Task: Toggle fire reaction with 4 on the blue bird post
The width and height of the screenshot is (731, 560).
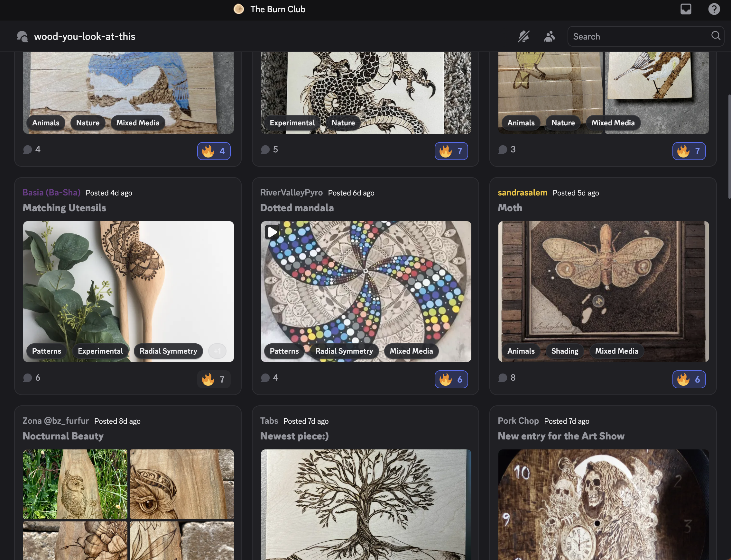Action: point(214,151)
